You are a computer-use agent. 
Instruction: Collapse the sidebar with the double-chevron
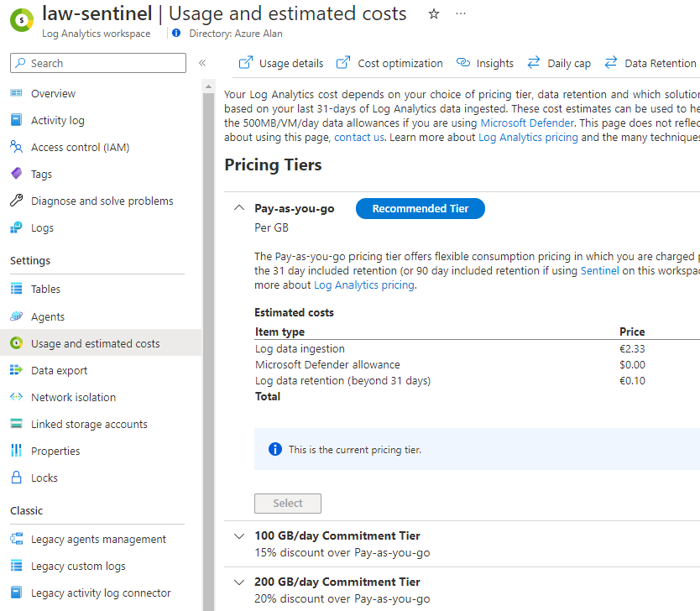(202, 62)
